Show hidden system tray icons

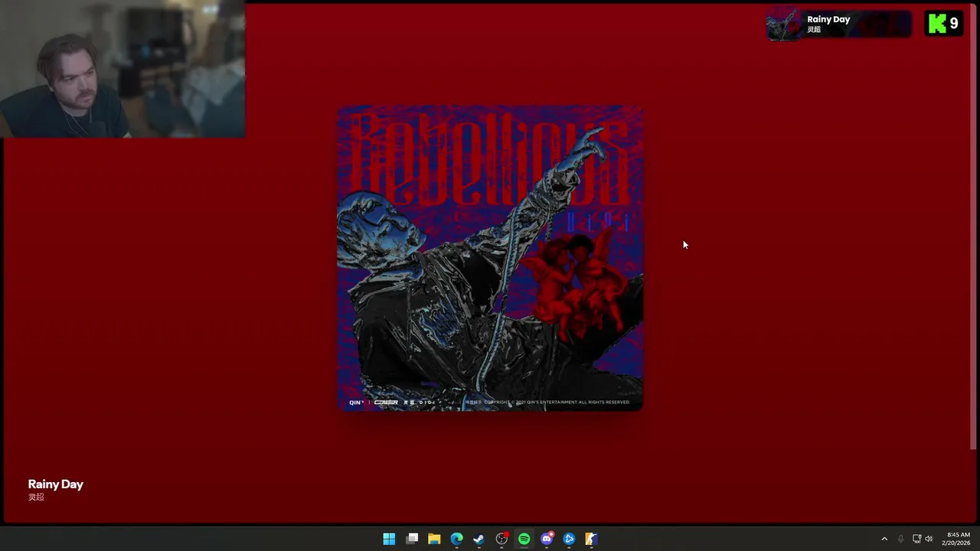[884, 539]
